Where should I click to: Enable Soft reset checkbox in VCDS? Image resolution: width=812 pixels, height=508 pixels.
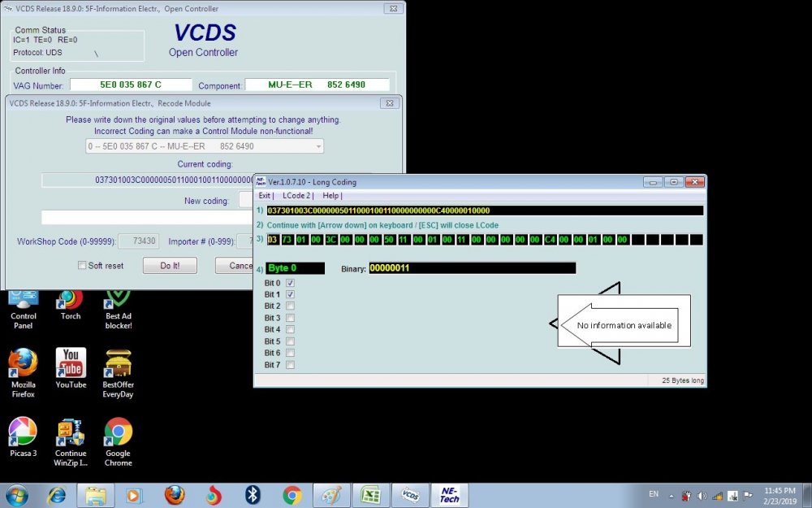(82, 266)
